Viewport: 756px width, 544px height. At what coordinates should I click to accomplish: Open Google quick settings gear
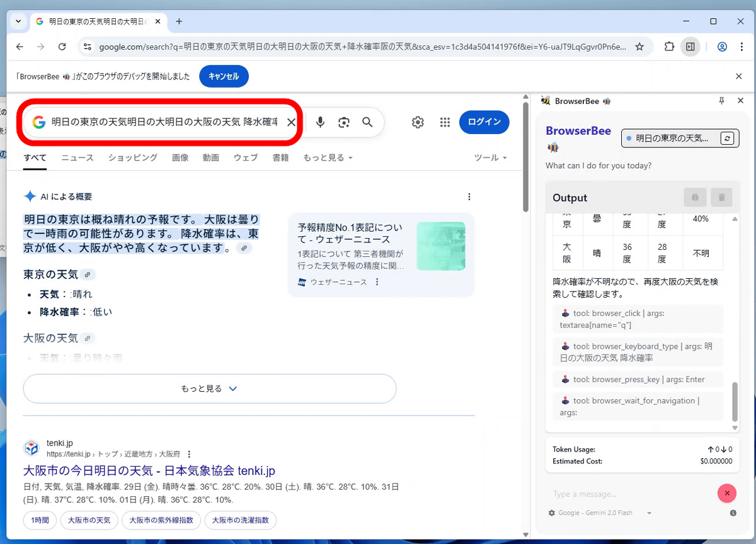pyautogui.click(x=418, y=122)
